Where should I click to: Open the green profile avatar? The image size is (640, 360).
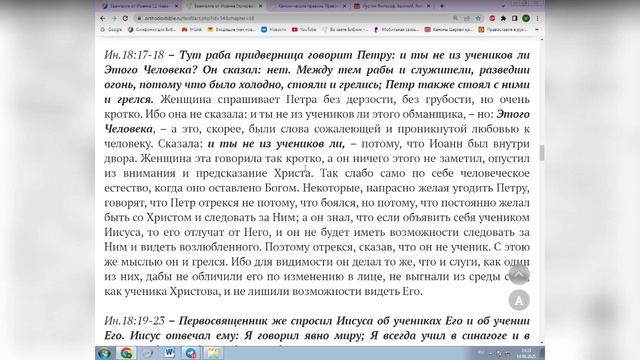(x=526, y=18)
